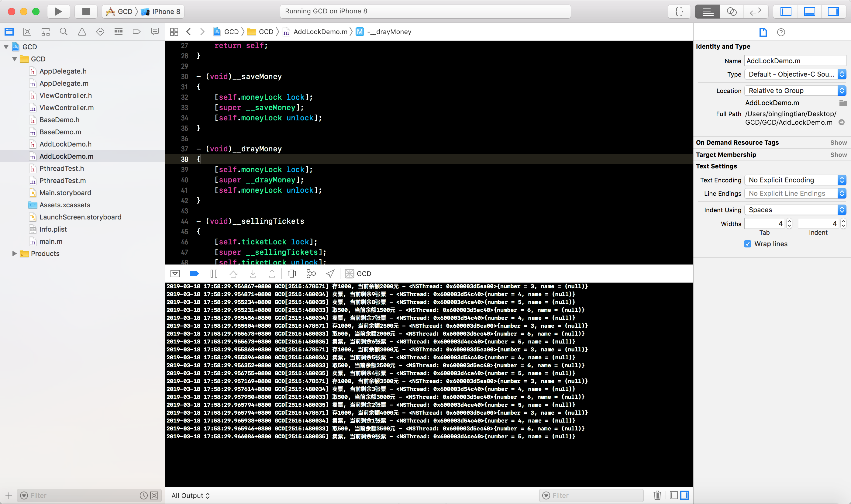851x504 pixels.
Task: Click Step out in debug bar
Action: tap(272, 274)
